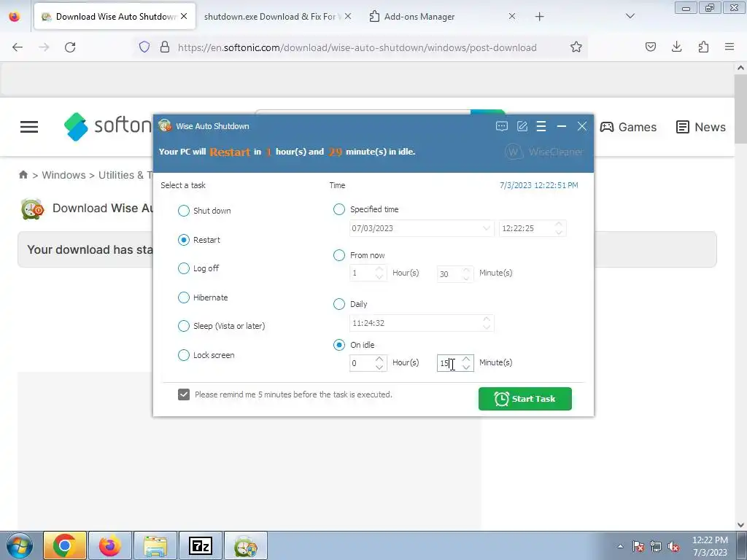Open Softonic News menu
Viewport: 747px width, 560px height.
701,127
